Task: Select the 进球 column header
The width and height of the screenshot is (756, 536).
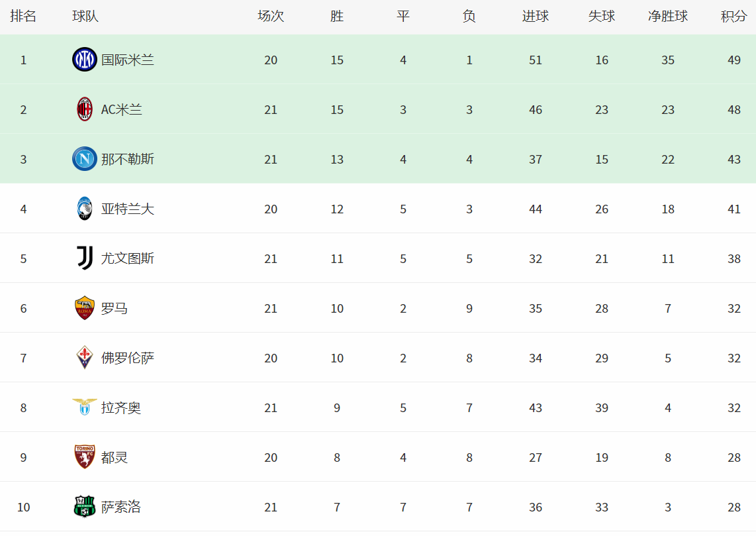Action: pos(535,17)
